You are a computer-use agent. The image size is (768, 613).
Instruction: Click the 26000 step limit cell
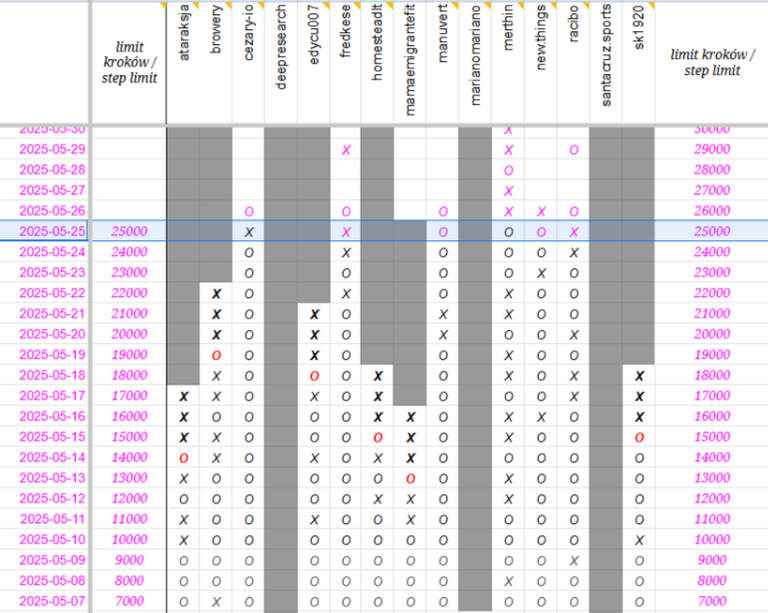(x=712, y=211)
